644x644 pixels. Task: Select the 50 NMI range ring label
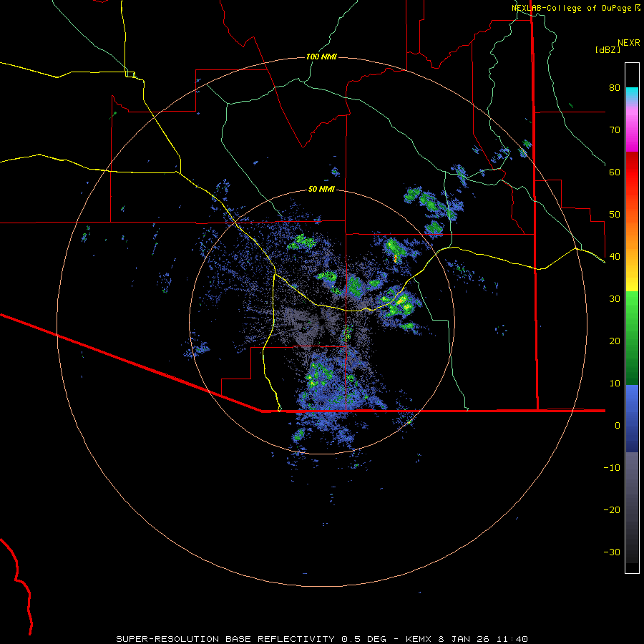(321, 190)
